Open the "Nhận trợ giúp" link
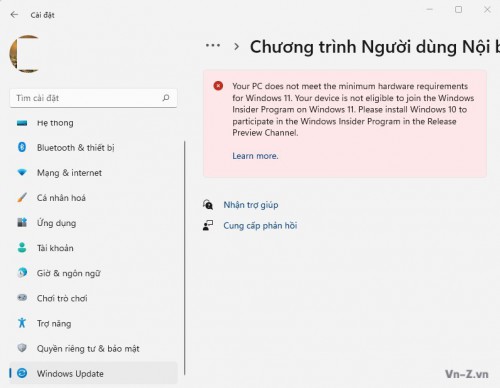The height and width of the screenshot is (388, 500). click(x=251, y=205)
